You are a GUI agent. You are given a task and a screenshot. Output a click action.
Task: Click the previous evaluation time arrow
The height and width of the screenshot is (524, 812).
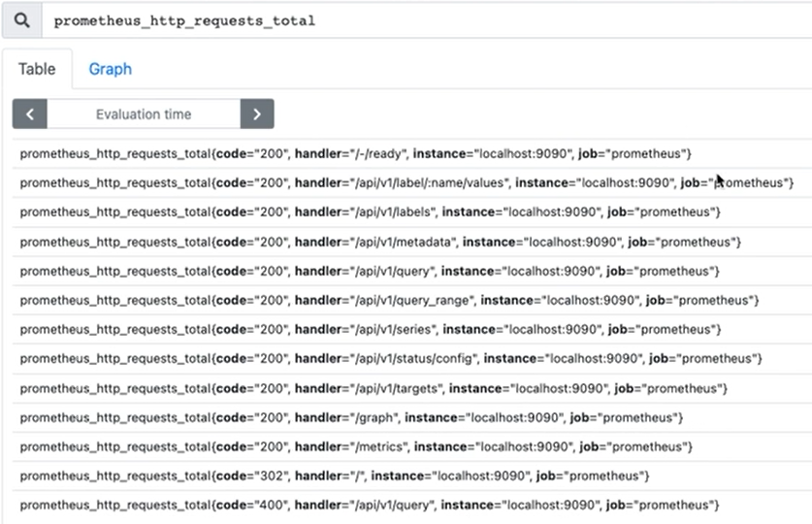[x=30, y=114]
